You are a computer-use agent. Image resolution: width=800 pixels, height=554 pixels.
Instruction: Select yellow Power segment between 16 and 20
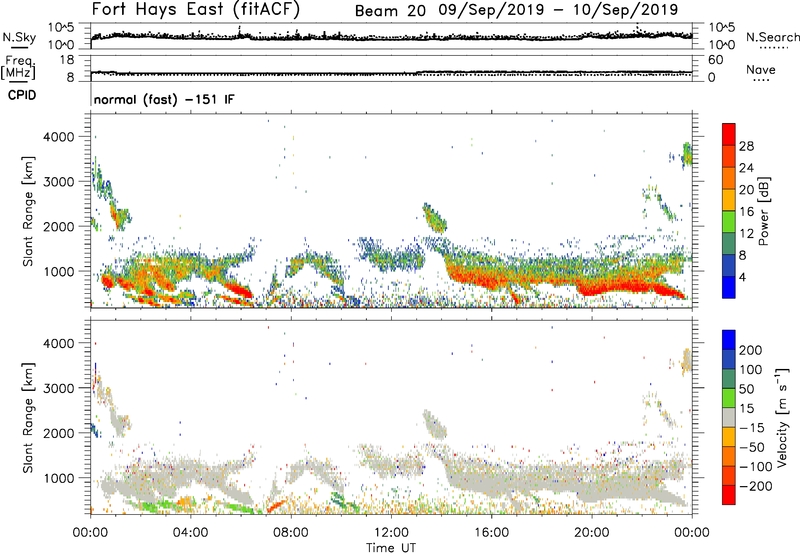click(729, 199)
